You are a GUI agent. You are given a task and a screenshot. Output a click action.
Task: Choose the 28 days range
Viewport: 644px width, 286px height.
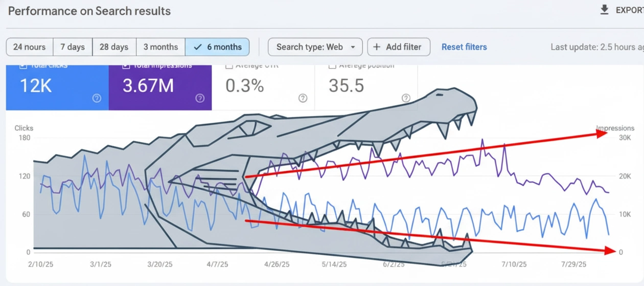tap(113, 47)
